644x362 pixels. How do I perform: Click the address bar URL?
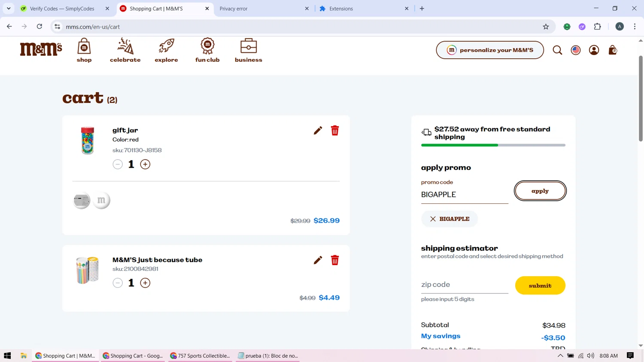pos(93,27)
